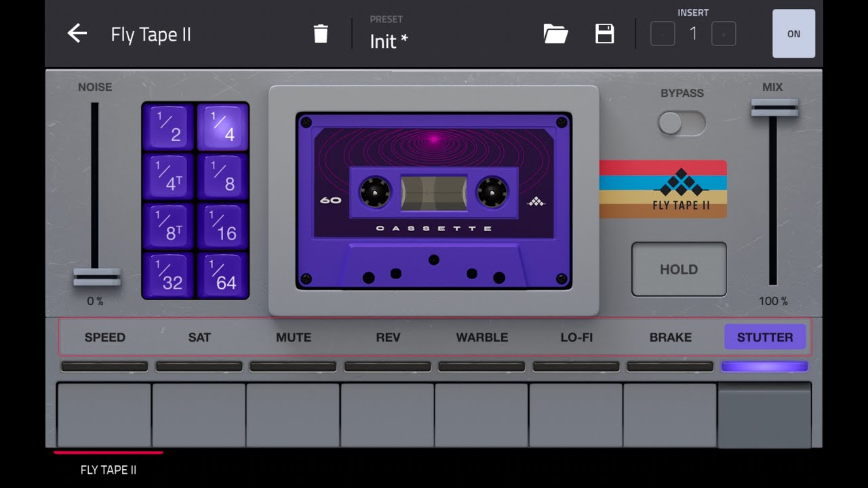Choose the 1/8 stutter division button

222,176
